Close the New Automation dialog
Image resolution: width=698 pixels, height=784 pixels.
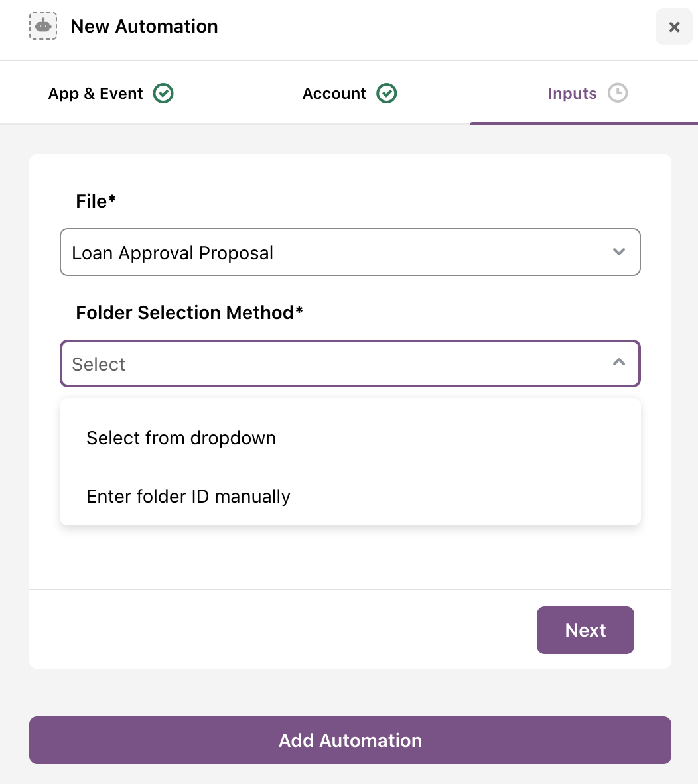pyautogui.click(x=674, y=27)
